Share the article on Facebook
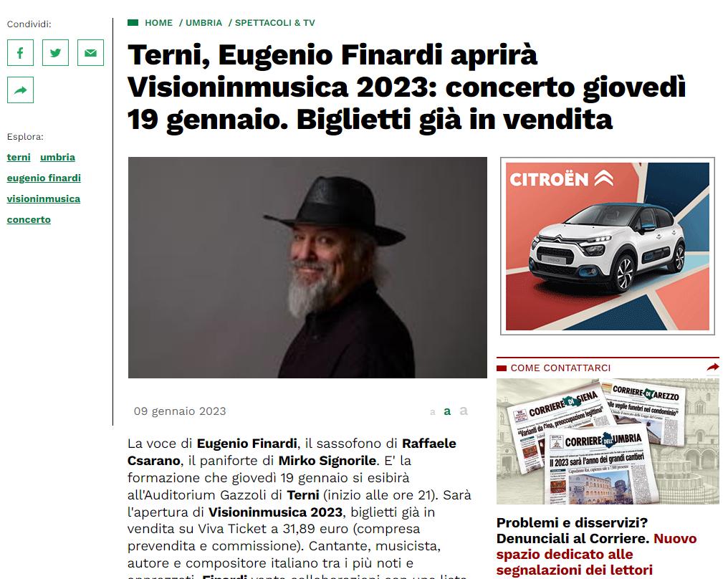This screenshot has width=728, height=579. [x=20, y=52]
